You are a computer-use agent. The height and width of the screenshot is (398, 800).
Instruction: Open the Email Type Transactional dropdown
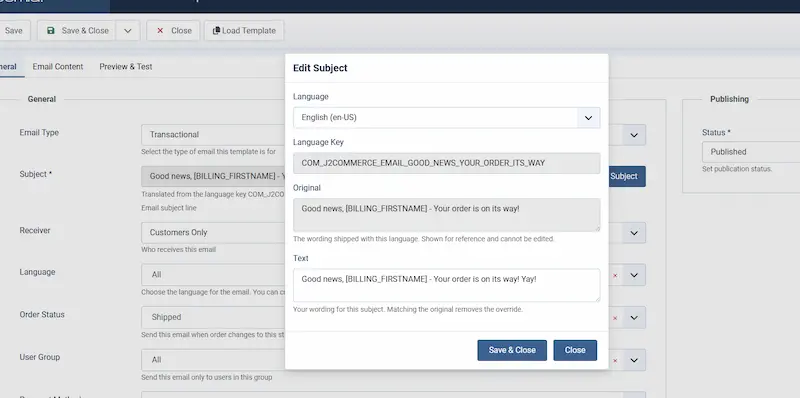[x=393, y=135]
